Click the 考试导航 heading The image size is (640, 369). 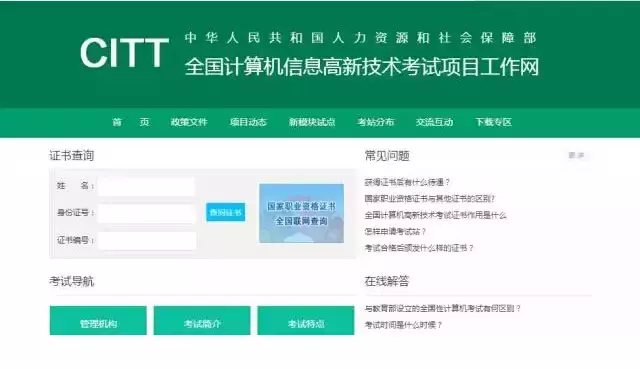[72, 281]
